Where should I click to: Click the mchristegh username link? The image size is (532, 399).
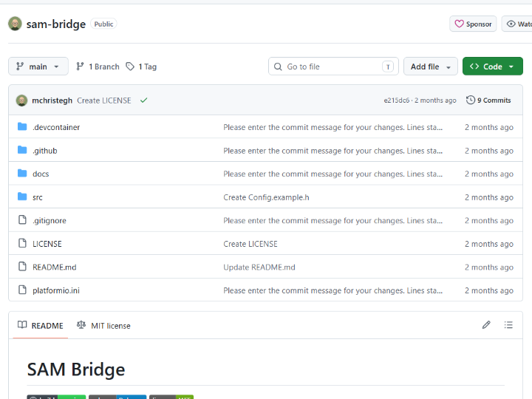click(52, 100)
